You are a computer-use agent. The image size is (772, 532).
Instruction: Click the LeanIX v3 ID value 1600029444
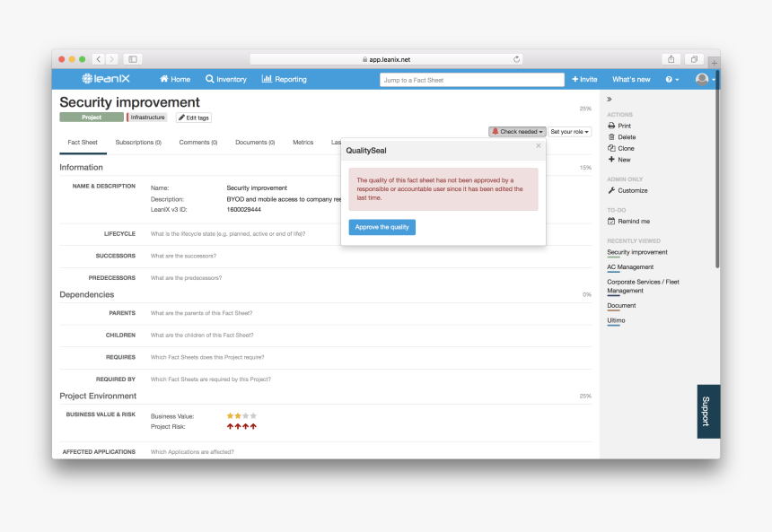243,210
